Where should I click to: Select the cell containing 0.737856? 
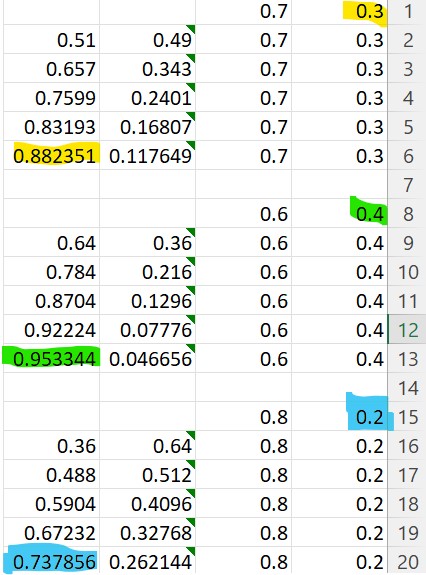coord(52,561)
